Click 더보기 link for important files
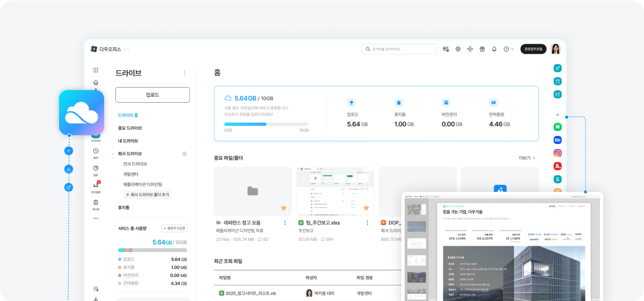This screenshot has width=644, height=301. tap(526, 158)
